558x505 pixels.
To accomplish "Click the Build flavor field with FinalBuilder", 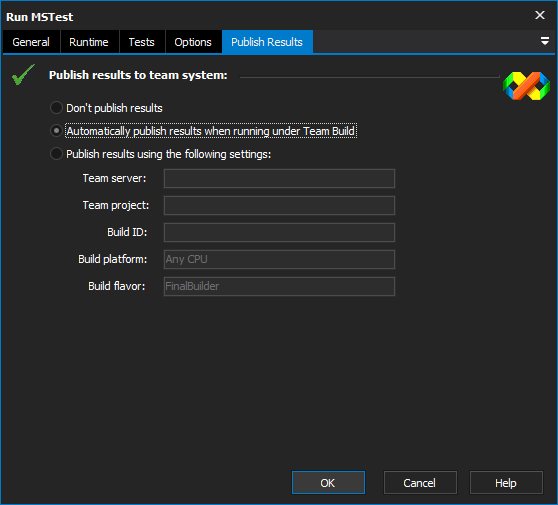I will [x=279, y=286].
